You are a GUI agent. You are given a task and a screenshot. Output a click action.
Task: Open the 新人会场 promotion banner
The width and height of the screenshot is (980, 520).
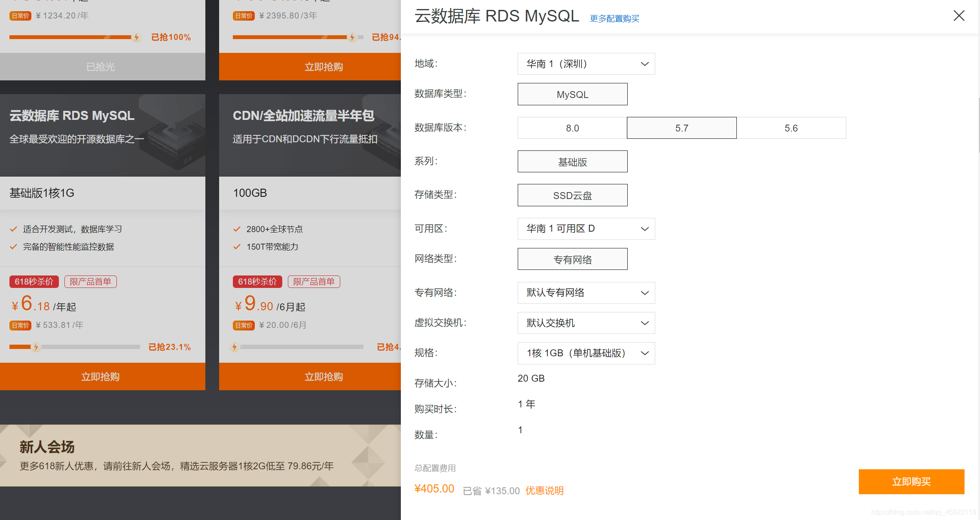click(x=200, y=456)
